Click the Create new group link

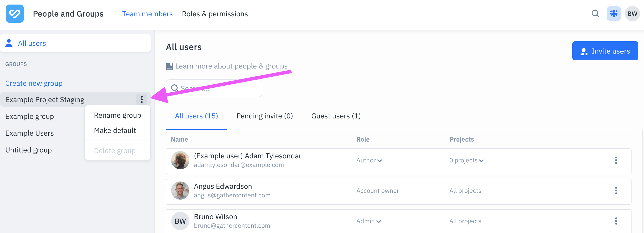click(x=34, y=83)
